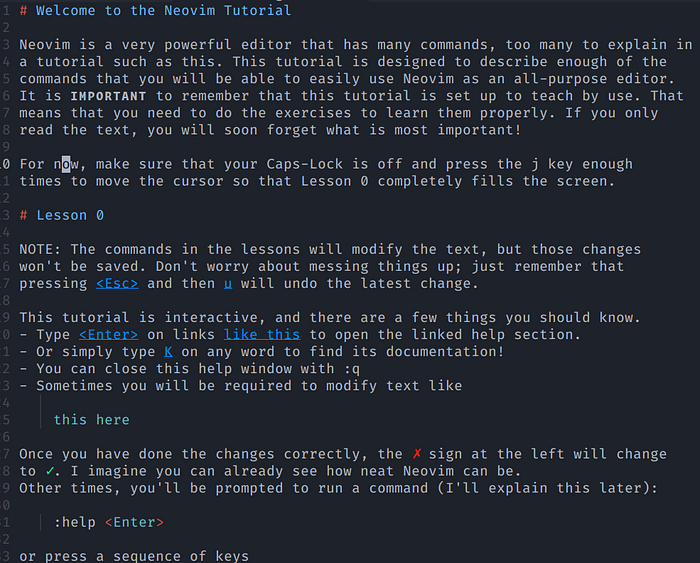This screenshot has width=700, height=563.
Task: Click the red X sign symbol
Action: click(417, 454)
